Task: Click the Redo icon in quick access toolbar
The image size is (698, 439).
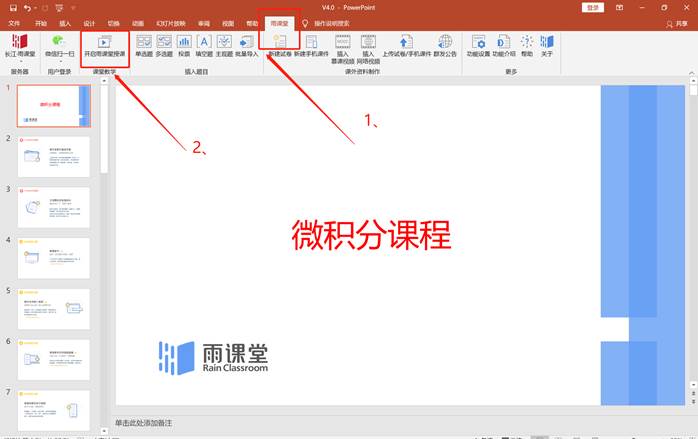Action: point(45,8)
